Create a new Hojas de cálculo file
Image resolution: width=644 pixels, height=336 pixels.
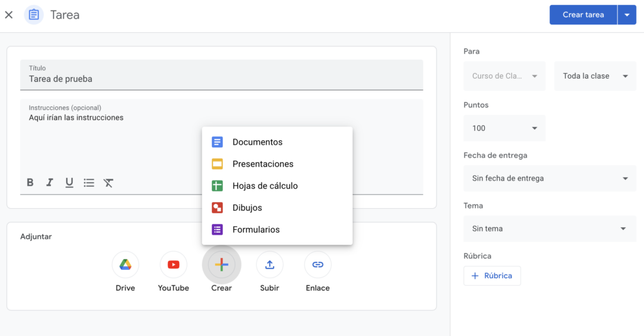point(277,186)
